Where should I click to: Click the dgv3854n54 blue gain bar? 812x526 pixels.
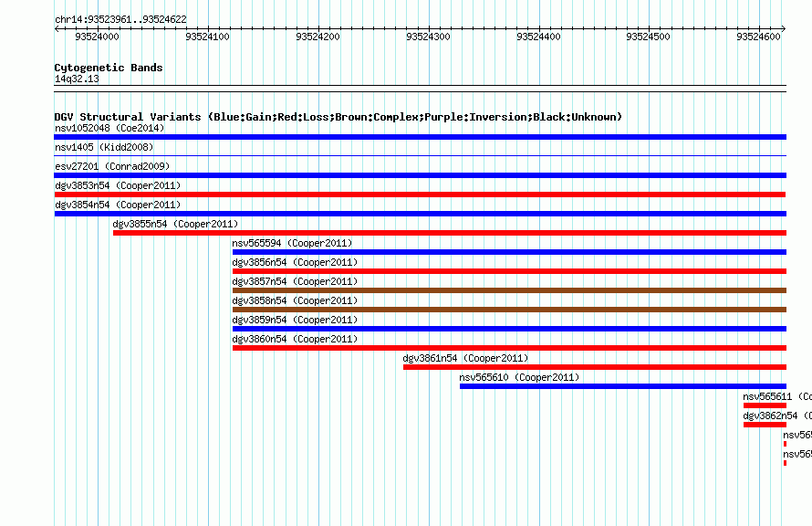[x=420, y=214]
